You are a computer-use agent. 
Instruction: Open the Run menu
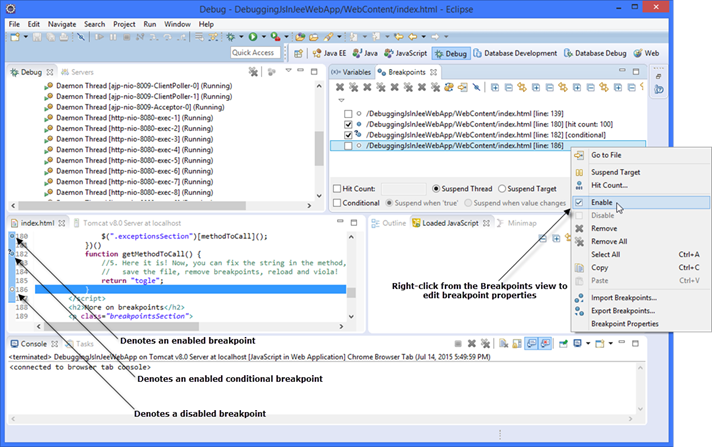149,22
